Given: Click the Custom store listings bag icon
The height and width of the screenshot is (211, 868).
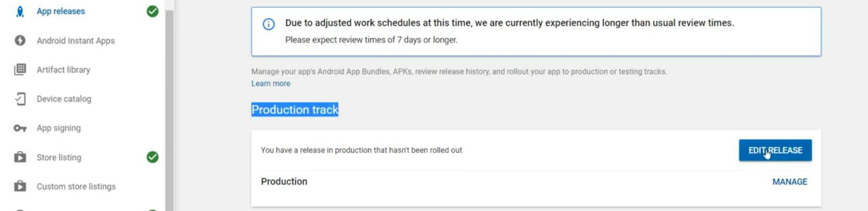Looking at the screenshot, I should (x=20, y=186).
